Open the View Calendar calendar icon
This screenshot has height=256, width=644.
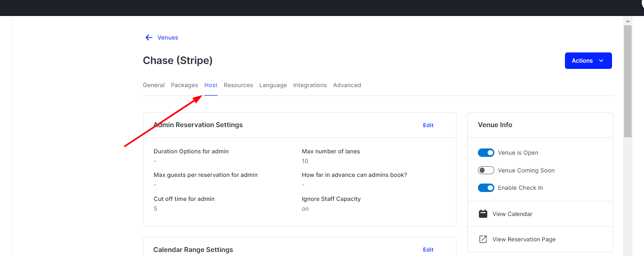pos(483,214)
